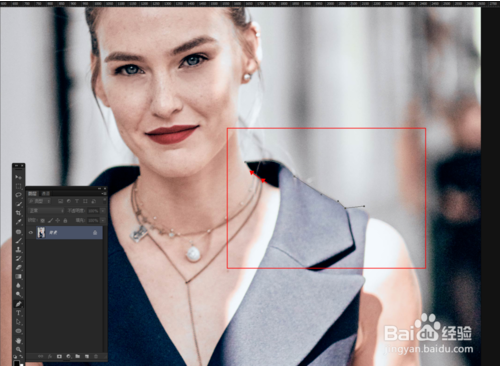Open the layer fill slider dropdown
The width and height of the screenshot is (500, 367).
(103, 220)
